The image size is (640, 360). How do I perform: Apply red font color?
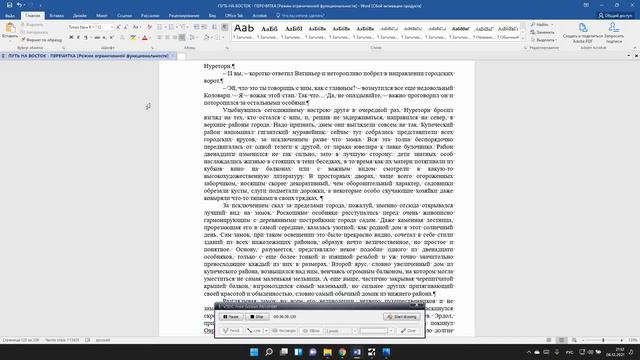[144, 38]
